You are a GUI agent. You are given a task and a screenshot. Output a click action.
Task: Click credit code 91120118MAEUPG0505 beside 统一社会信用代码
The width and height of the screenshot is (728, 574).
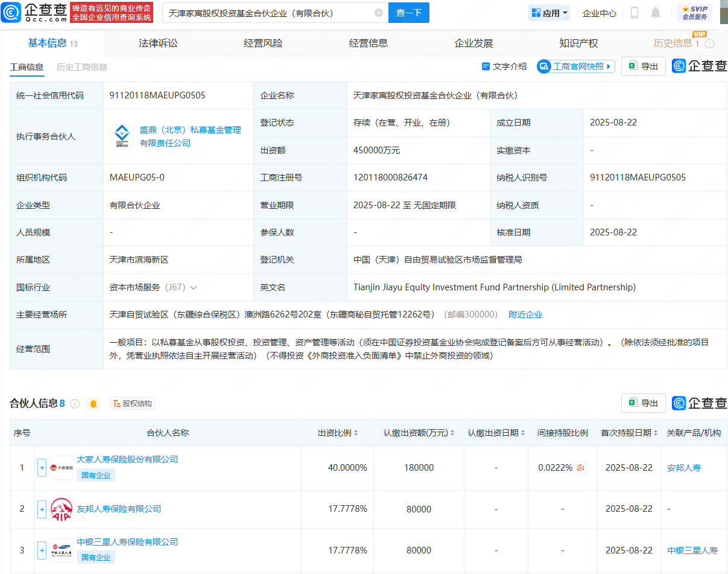tap(158, 95)
